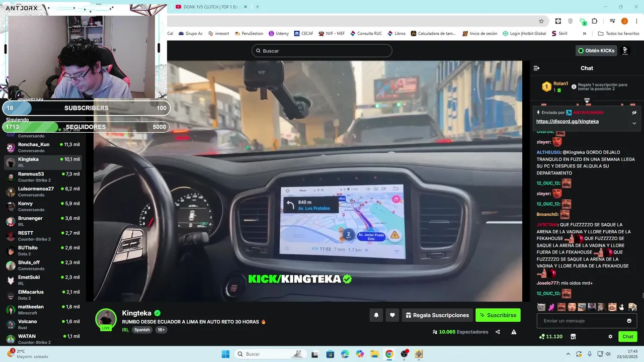Open the Chrome extensions puzzle icon
This screenshot has height=362, width=644.
[595, 21]
